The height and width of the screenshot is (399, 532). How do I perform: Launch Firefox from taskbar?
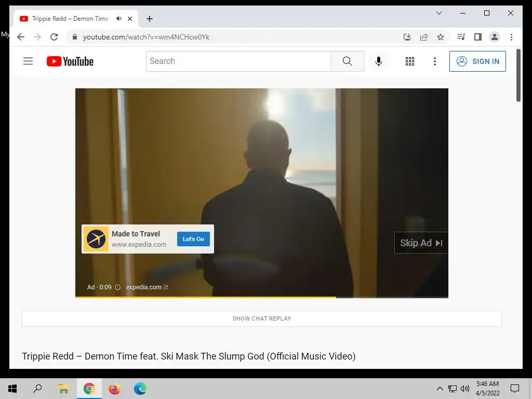coord(114,389)
